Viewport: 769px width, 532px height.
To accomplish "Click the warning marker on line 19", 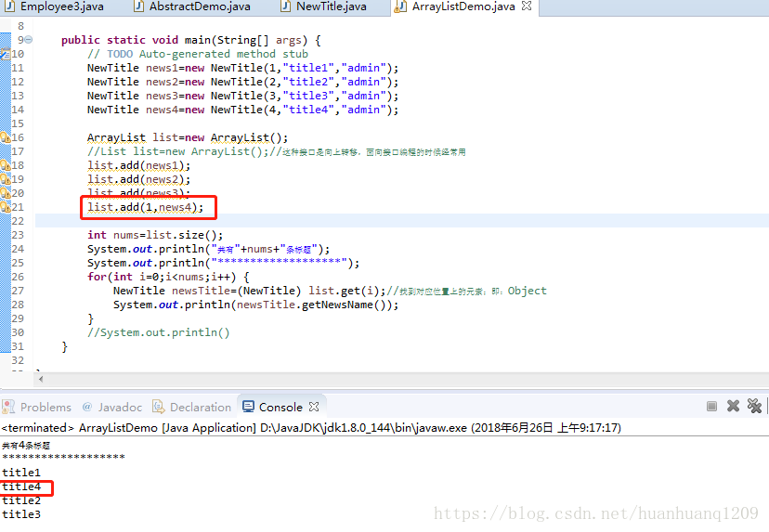I will point(5,179).
